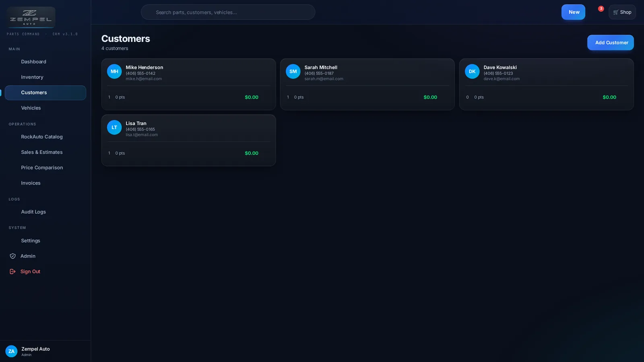Open RockAuto Catalog
This screenshot has height=362, width=644.
45,137
